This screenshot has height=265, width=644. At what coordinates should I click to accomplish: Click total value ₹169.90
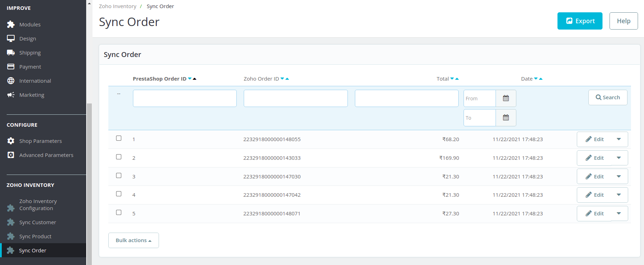(x=449, y=158)
